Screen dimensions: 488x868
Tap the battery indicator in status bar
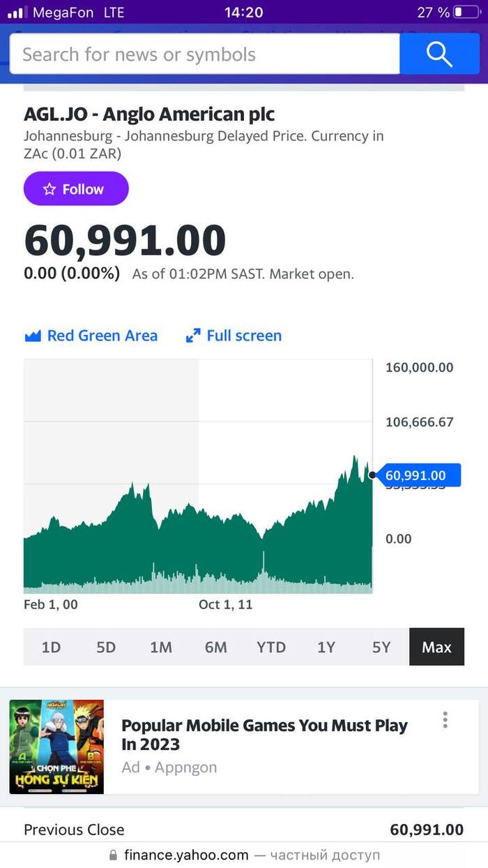tap(466, 13)
